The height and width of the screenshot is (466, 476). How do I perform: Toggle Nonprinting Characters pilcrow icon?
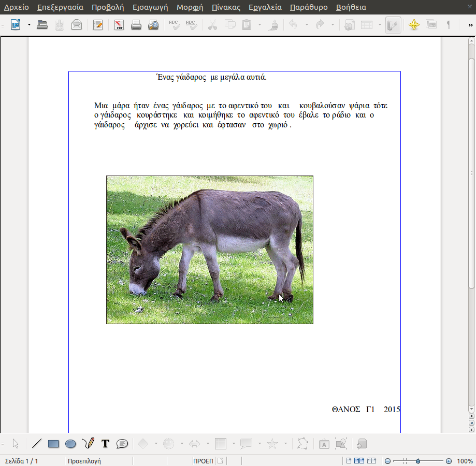coord(449,24)
